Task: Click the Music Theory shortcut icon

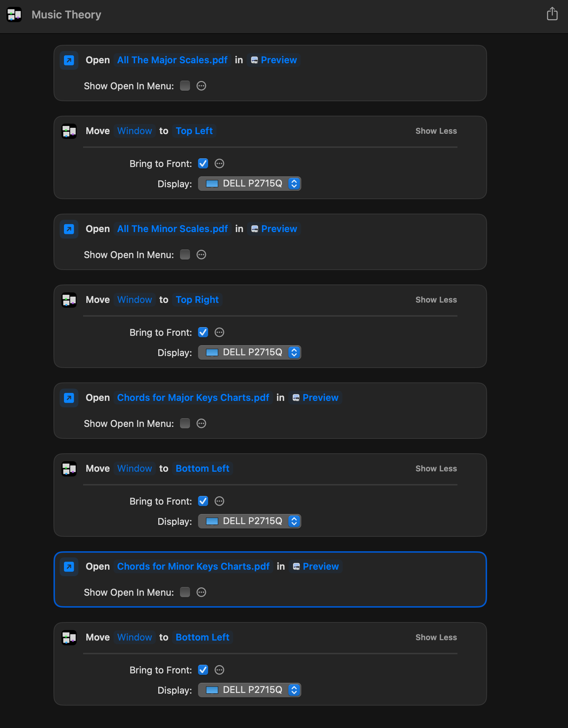Action: tap(14, 15)
